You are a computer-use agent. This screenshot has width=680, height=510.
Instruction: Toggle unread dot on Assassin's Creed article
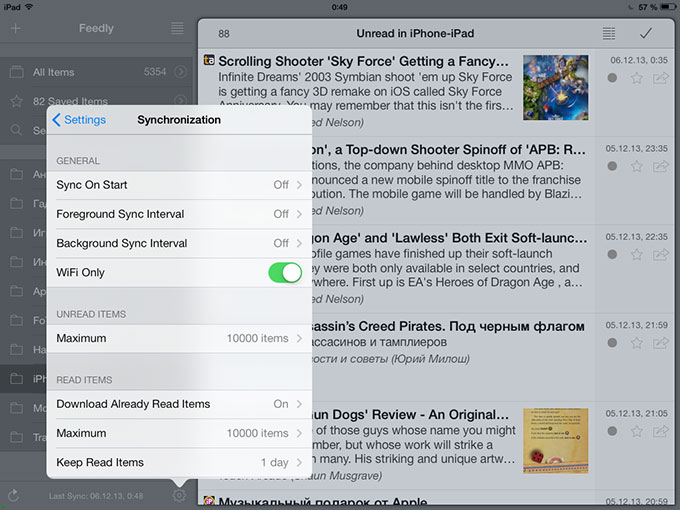pos(612,343)
